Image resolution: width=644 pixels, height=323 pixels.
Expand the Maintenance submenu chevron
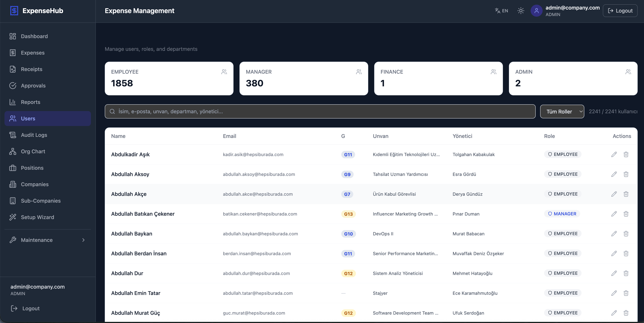pyautogui.click(x=83, y=240)
